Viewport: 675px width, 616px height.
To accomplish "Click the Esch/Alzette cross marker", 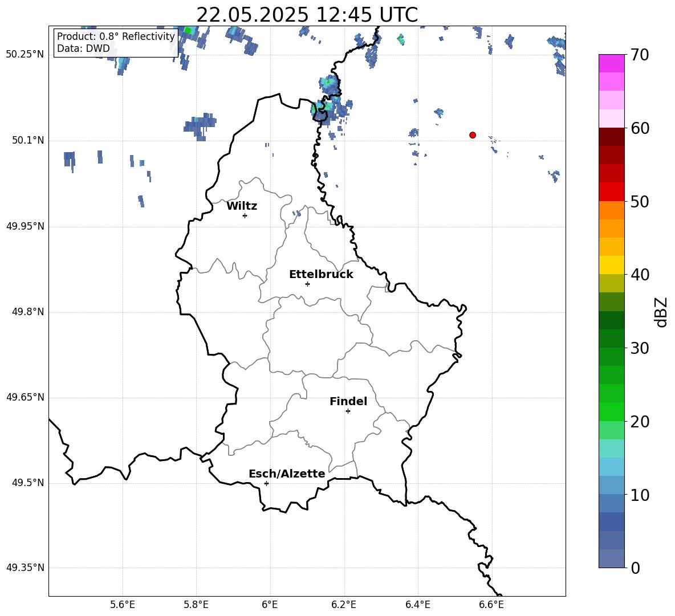I will [266, 483].
